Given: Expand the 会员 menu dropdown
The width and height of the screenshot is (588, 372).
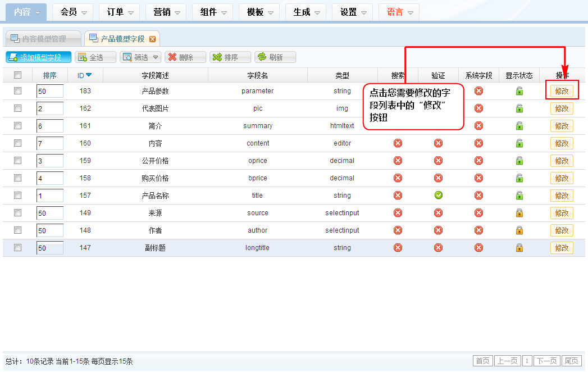Looking at the screenshot, I should (73, 12).
